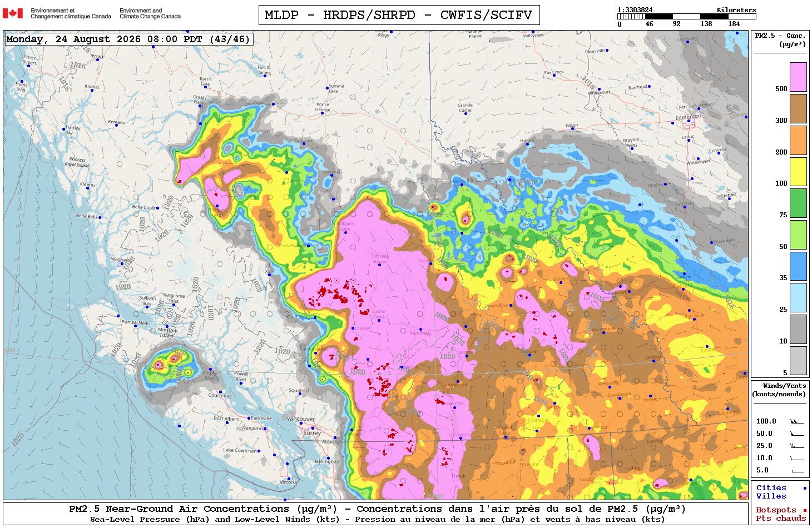This screenshot has height=528, width=812.
Task: Click the Terrace city label
Action: pos(97,56)
